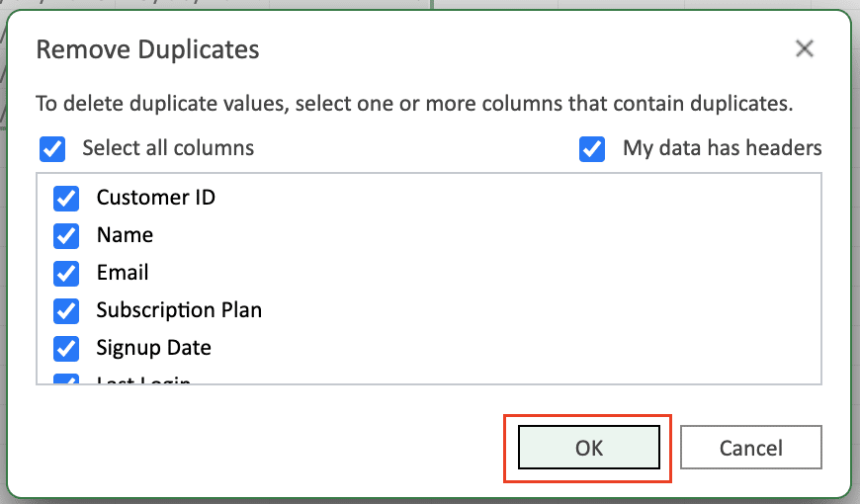Confirm removal with the OK button

click(x=588, y=448)
